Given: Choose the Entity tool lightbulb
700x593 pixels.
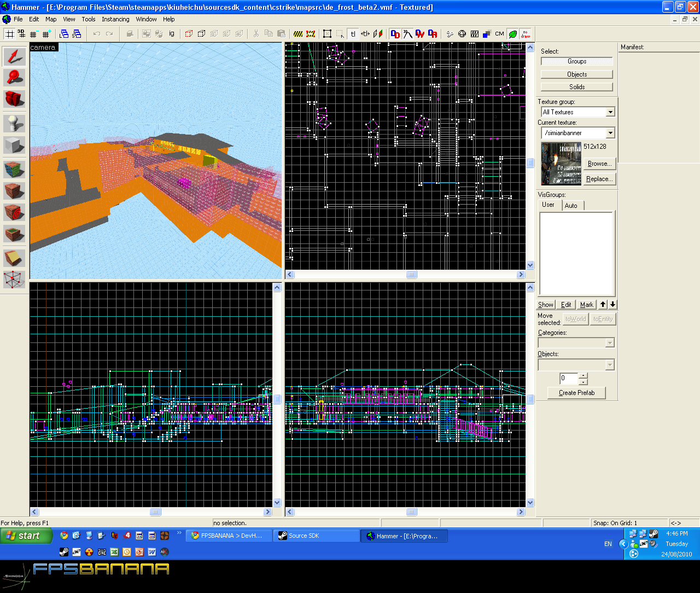Looking at the screenshot, I should click(14, 124).
